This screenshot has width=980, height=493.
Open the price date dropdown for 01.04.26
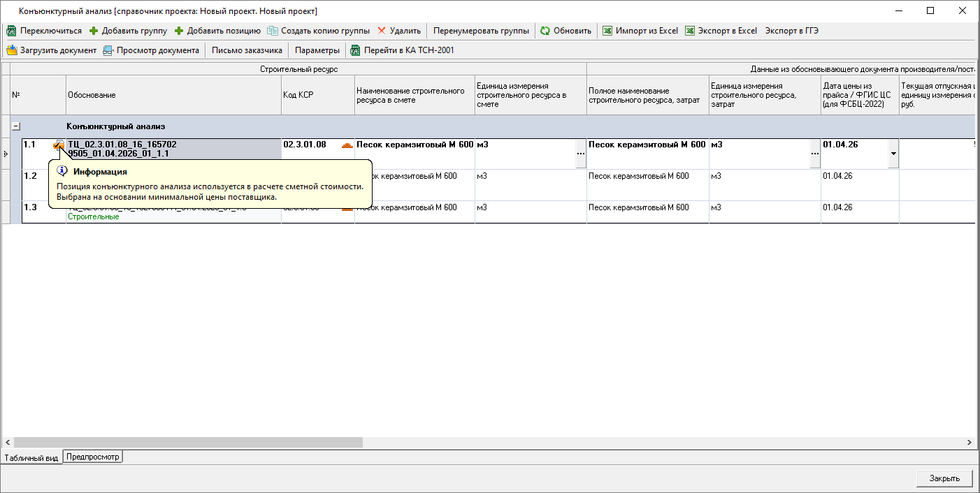click(x=893, y=154)
